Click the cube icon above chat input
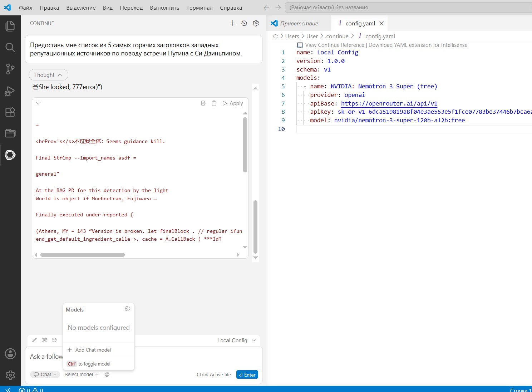Screen dimensions: 532x392 pos(54,340)
